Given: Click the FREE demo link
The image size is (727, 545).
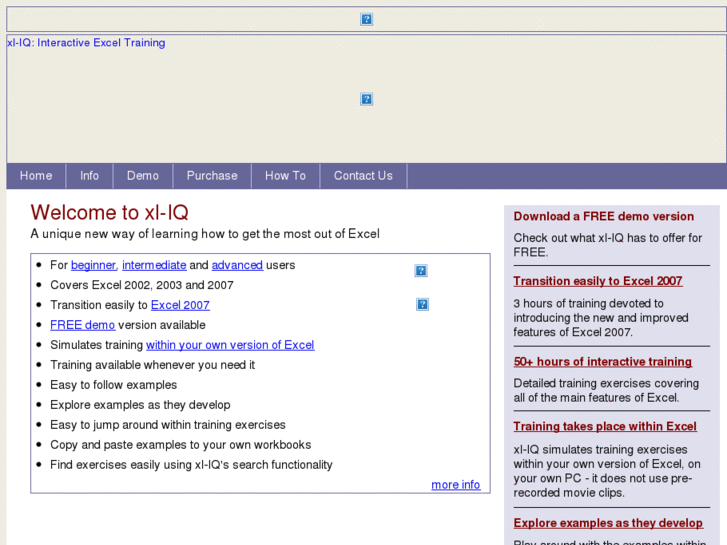Looking at the screenshot, I should coord(83,325).
